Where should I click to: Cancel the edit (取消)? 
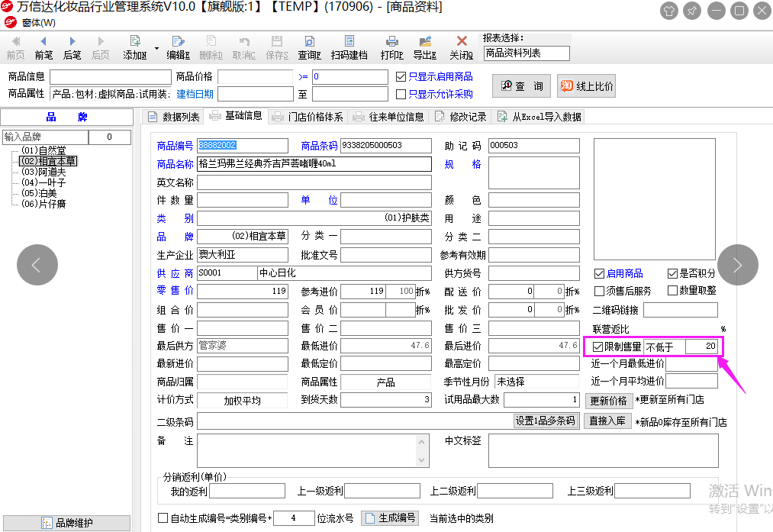244,48
